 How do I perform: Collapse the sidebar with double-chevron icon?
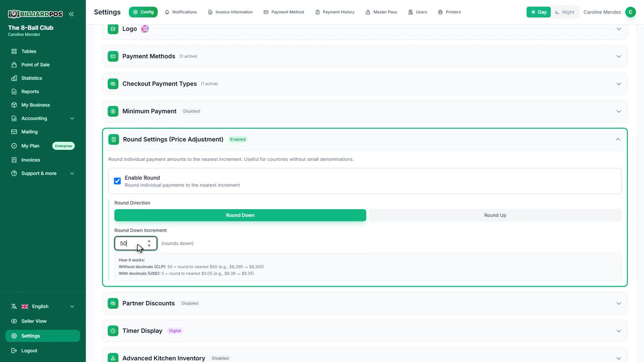point(71,14)
